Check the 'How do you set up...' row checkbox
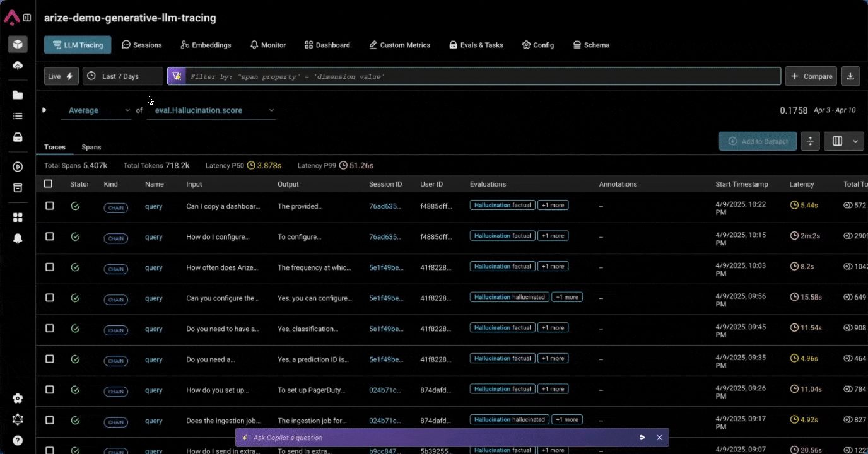 [x=49, y=390]
